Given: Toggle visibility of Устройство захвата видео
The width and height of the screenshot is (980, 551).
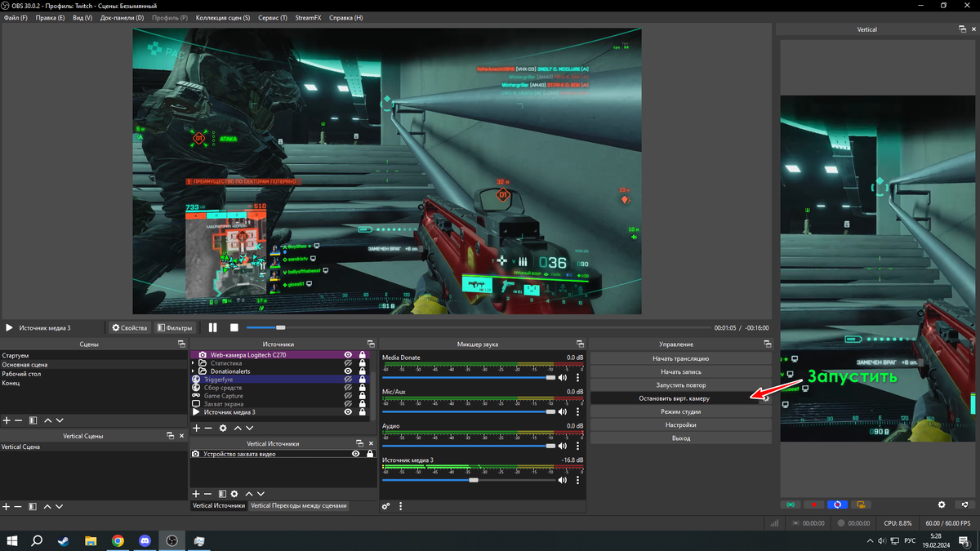Looking at the screenshot, I should [356, 454].
